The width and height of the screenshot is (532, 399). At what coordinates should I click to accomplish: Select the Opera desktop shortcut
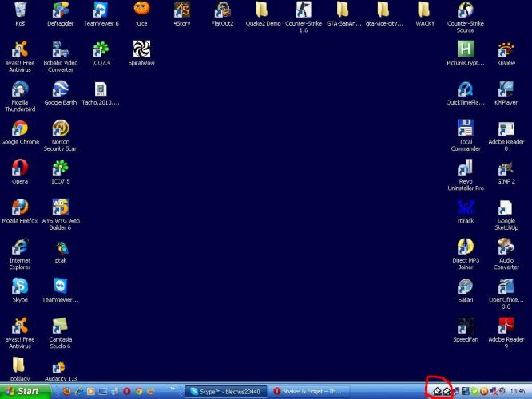click(x=20, y=172)
